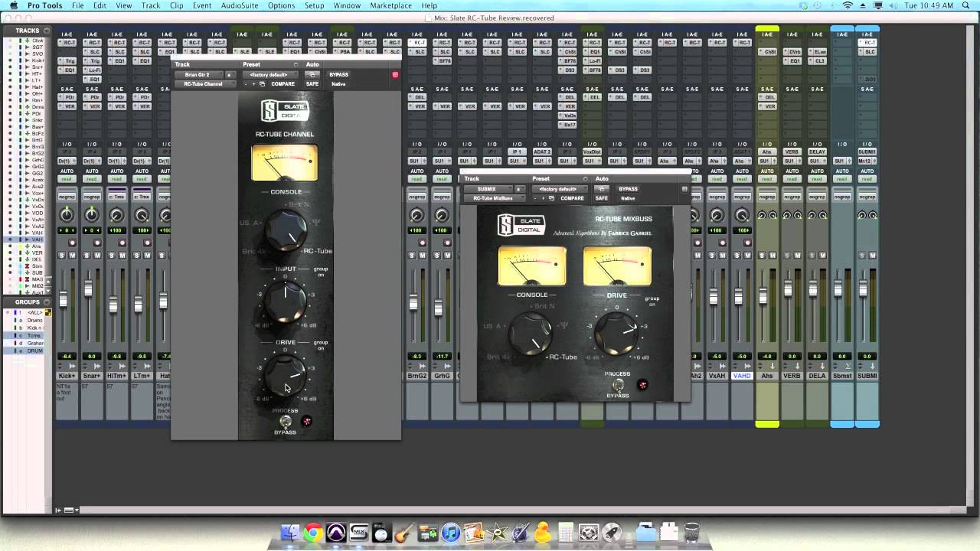Turn the CONSOLE selector knob on RC-Tube Channel
980x551 pixels.
tap(286, 230)
